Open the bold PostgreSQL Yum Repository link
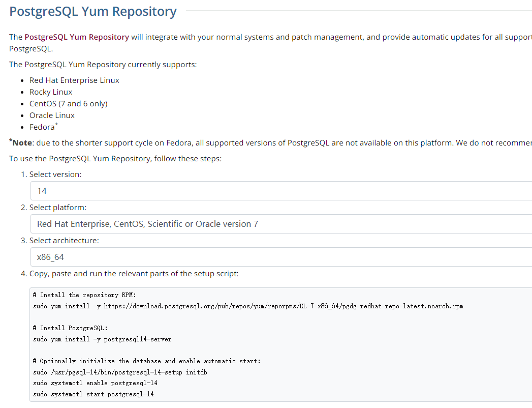 pyautogui.click(x=76, y=37)
